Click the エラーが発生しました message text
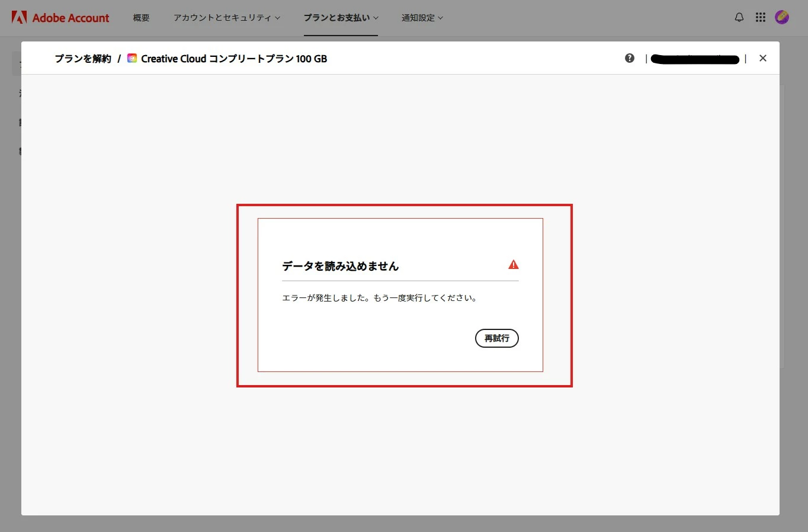The height and width of the screenshot is (532, 808). [x=380, y=298]
